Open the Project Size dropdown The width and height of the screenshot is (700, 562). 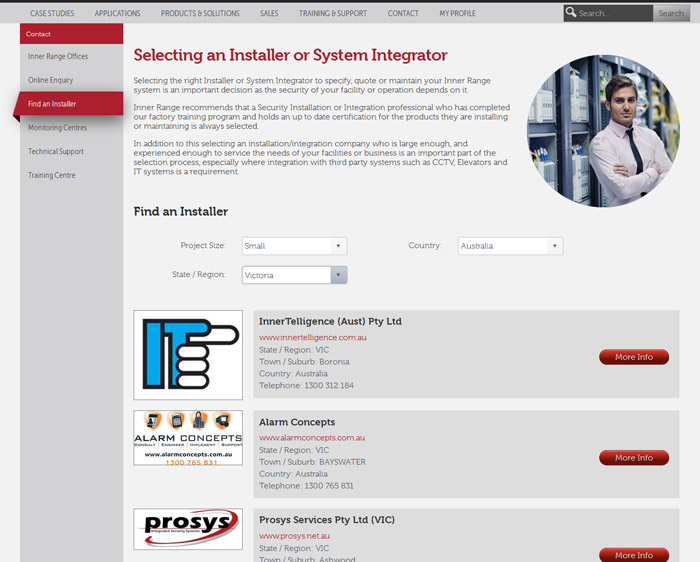pos(293,246)
